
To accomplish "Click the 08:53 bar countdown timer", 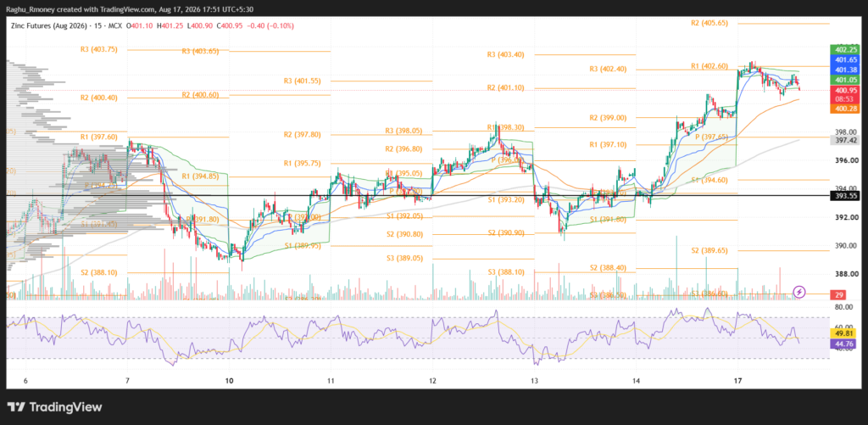I will coord(843,98).
